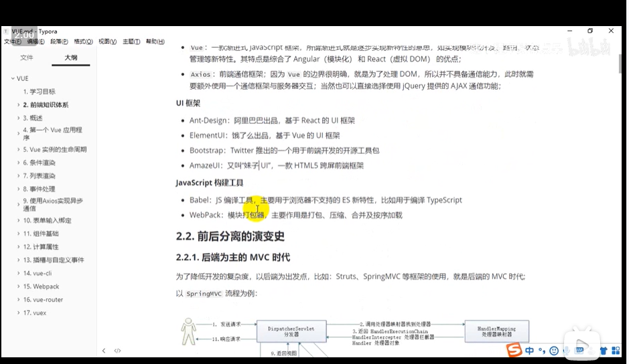Click the AmazeUI bullet line
The image size is (629, 364).
click(277, 165)
